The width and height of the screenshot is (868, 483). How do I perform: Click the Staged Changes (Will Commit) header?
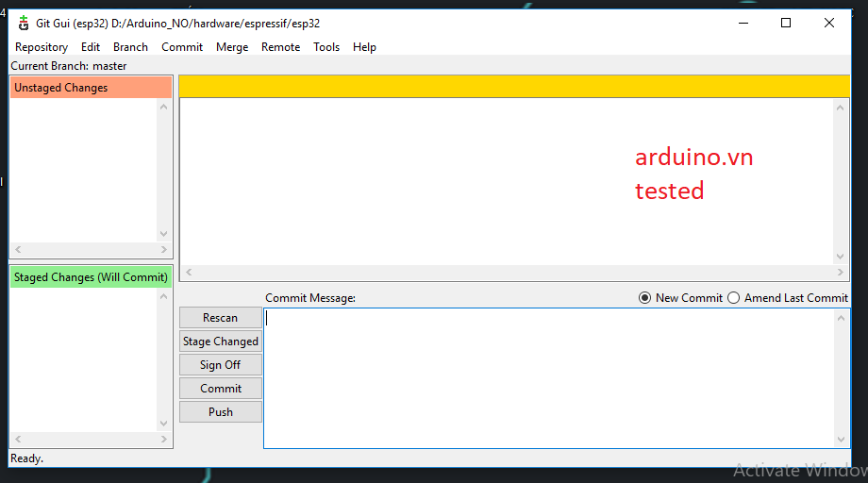click(x=91, y=277)
